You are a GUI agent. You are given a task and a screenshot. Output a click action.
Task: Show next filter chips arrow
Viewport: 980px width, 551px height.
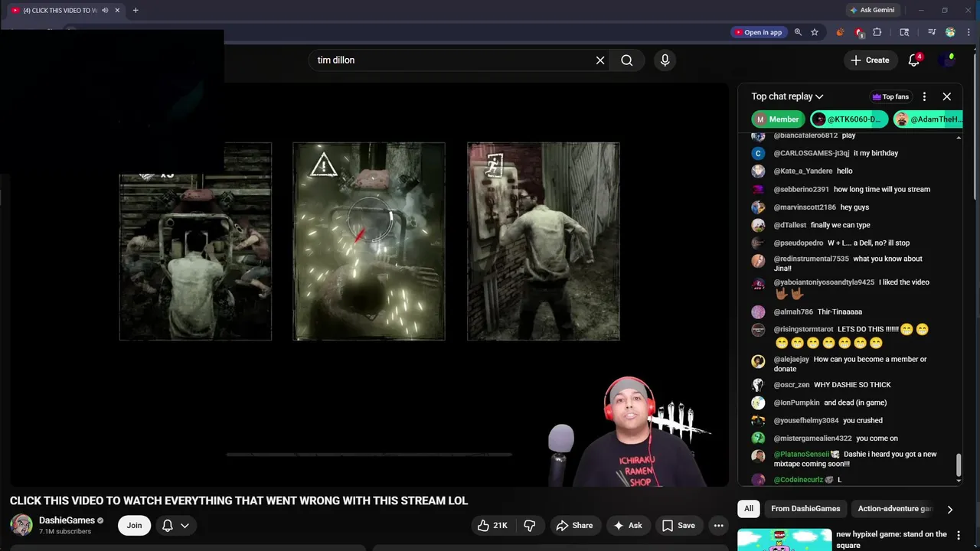coord(949,509)
